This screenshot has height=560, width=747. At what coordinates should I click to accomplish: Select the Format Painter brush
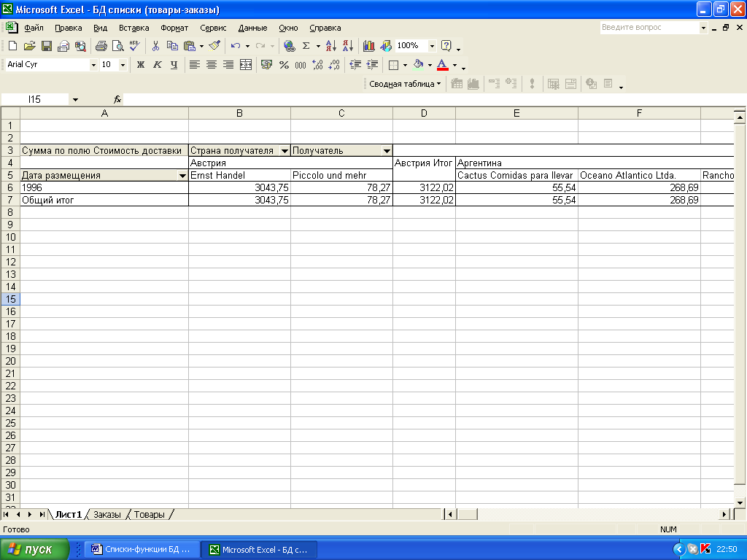(x=215, y=46)
